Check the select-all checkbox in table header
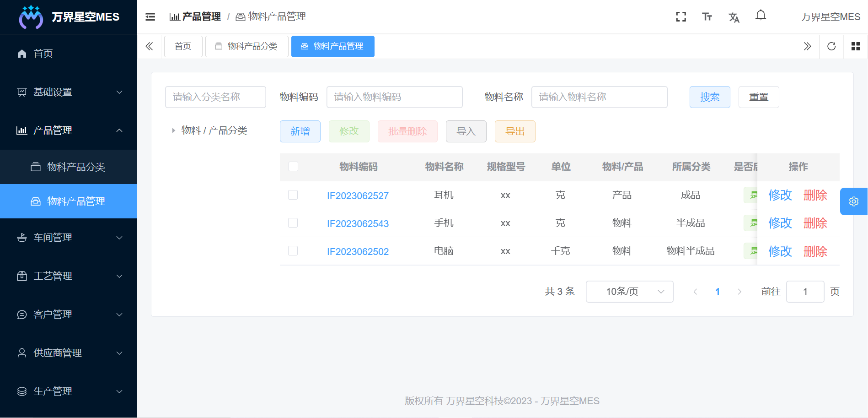This screenshot has height=418, width=868. (x=293, y=167)
